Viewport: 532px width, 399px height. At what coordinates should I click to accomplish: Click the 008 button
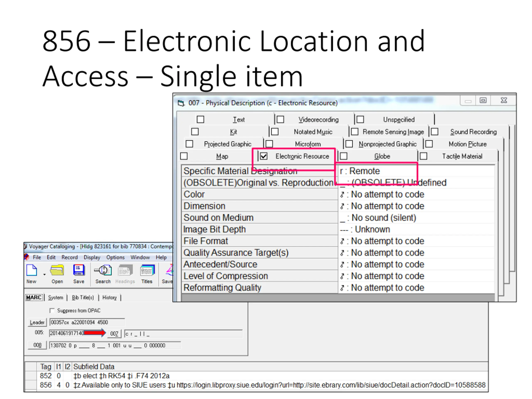(x=37, y=345)
